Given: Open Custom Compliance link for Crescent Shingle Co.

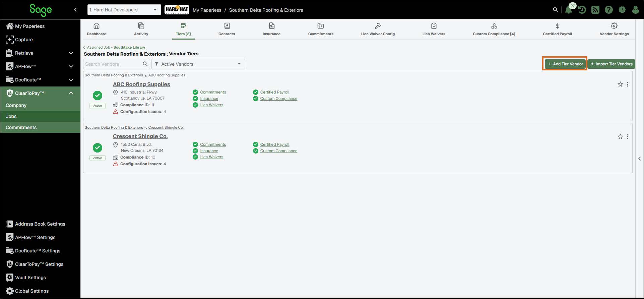Looking at the screenshot, I should [x=279, y=151].
